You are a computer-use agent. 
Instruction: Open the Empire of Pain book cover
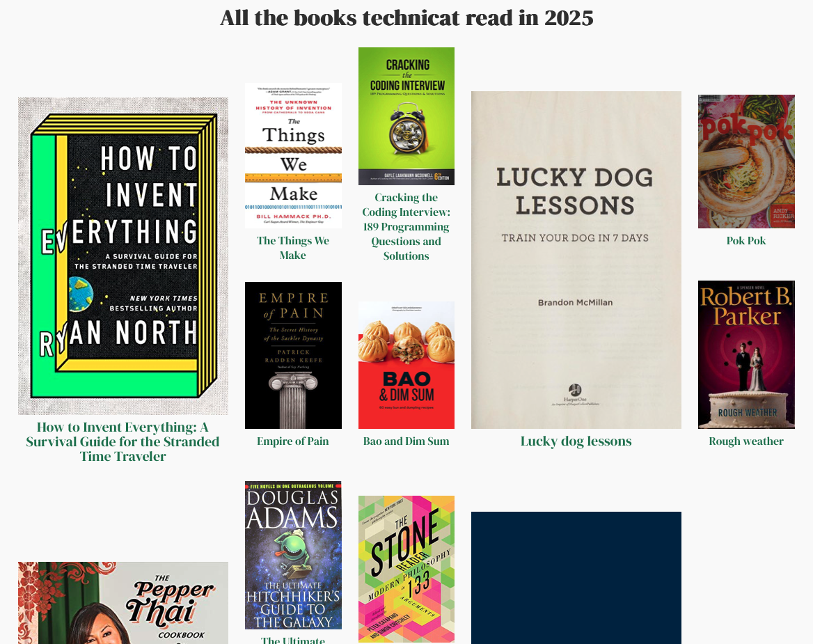[293, 355]
